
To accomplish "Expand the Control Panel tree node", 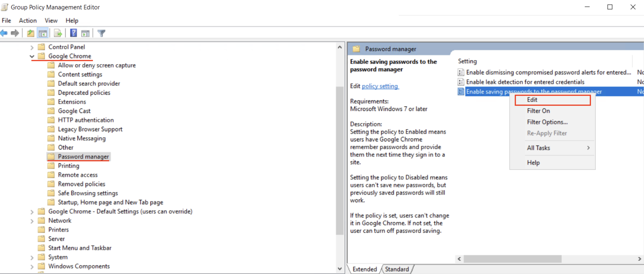I will point(32,47).
